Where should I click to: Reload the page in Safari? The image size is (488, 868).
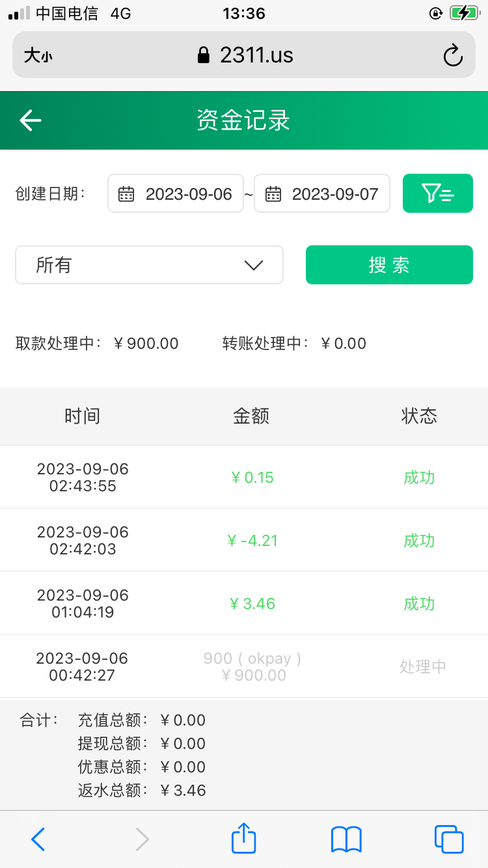click(452, 55)
